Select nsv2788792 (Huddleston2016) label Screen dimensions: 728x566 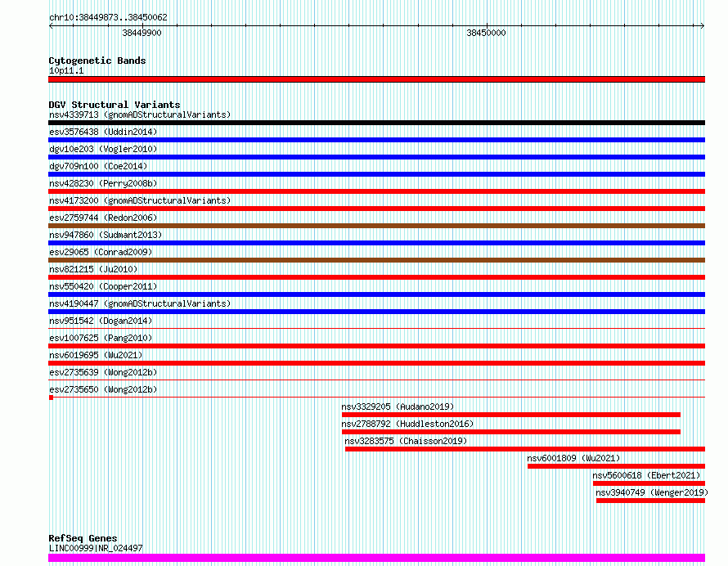tap(407, 424)
